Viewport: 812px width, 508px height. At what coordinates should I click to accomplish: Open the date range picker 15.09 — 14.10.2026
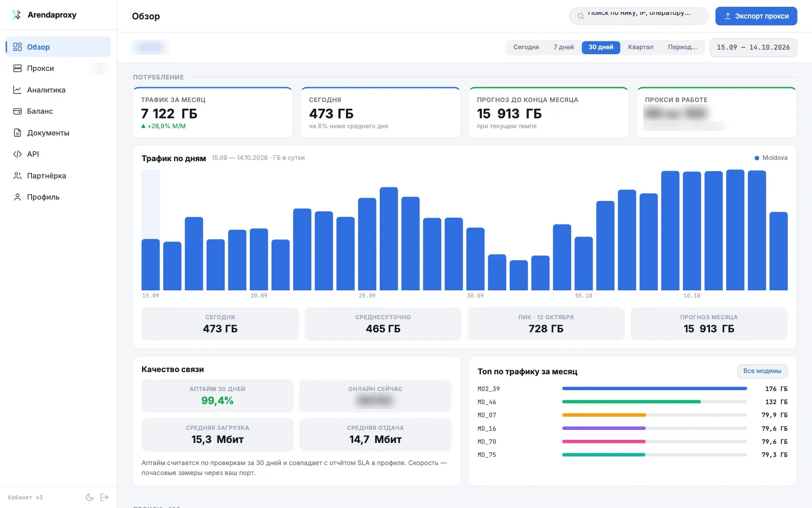(753, 47)
